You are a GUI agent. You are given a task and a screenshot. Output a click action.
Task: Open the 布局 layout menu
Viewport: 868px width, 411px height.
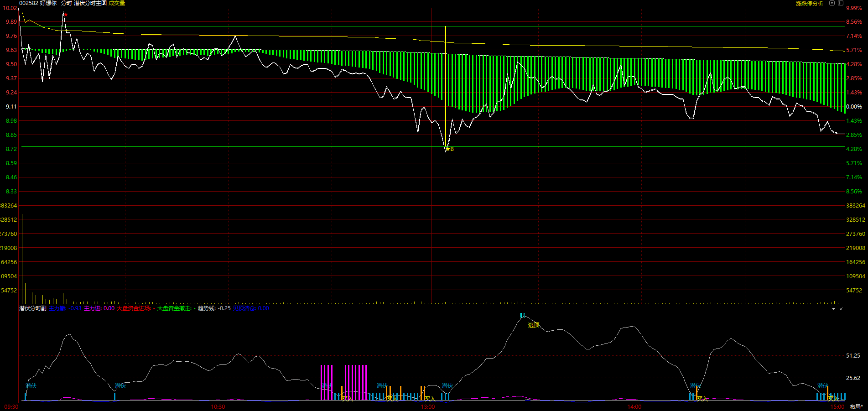pyautogui.click(x=856, y=406)
